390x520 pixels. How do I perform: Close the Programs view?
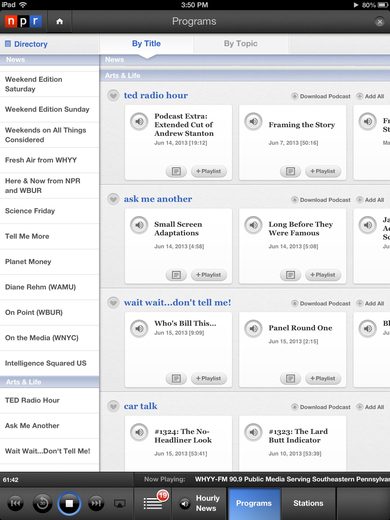pyautogui.click(x=379, y=22)
